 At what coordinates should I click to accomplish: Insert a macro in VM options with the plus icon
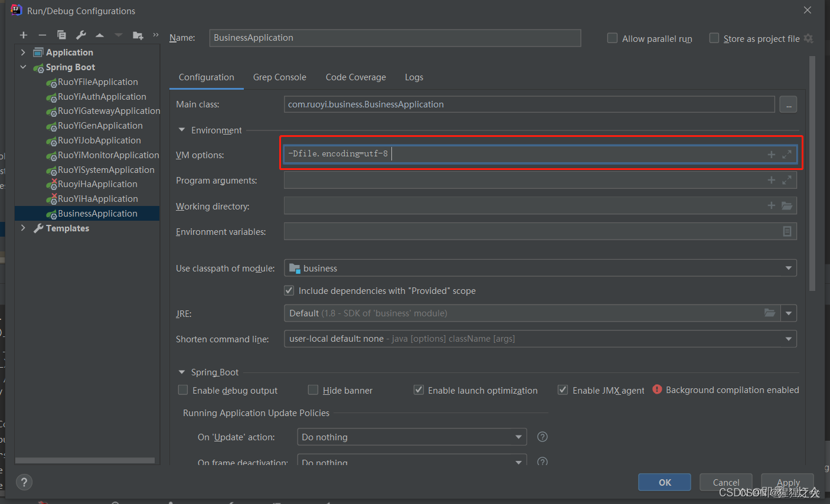(771, 155)
